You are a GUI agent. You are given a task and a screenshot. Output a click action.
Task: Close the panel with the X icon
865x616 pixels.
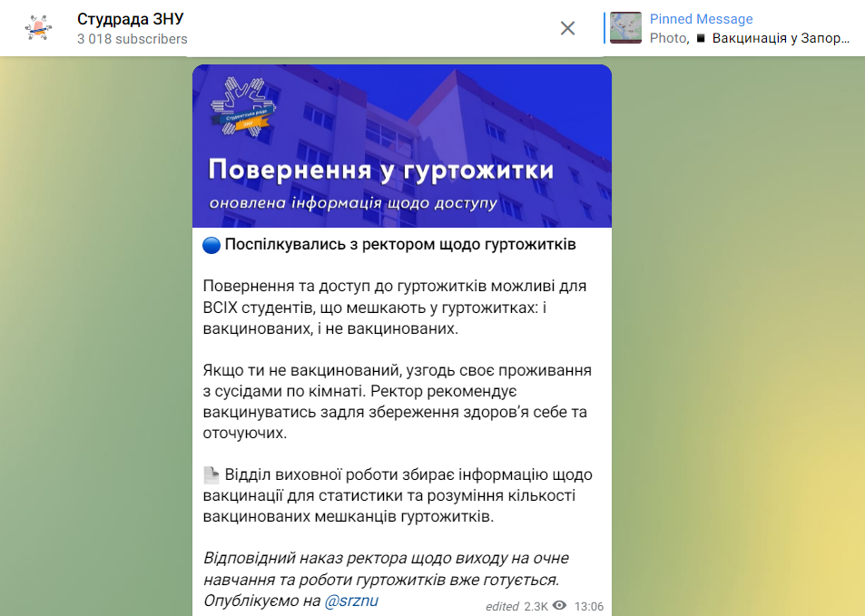coord(567,28)
